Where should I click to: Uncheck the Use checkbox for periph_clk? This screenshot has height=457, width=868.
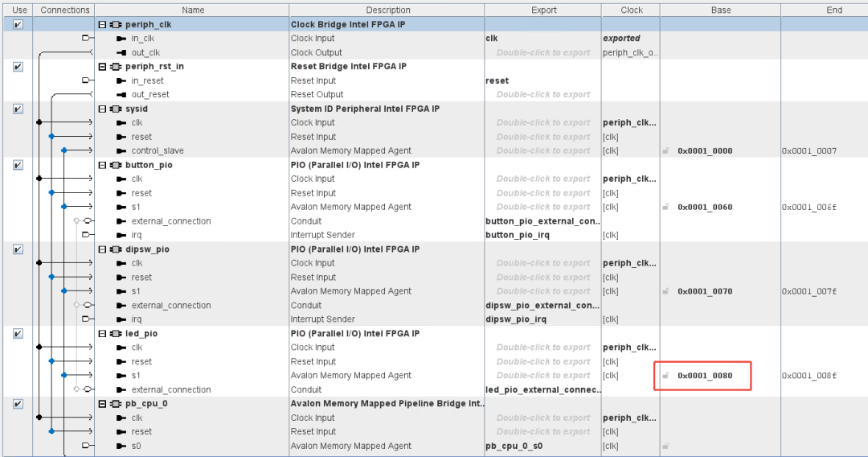pyautogui.click(x=18, y=24)
